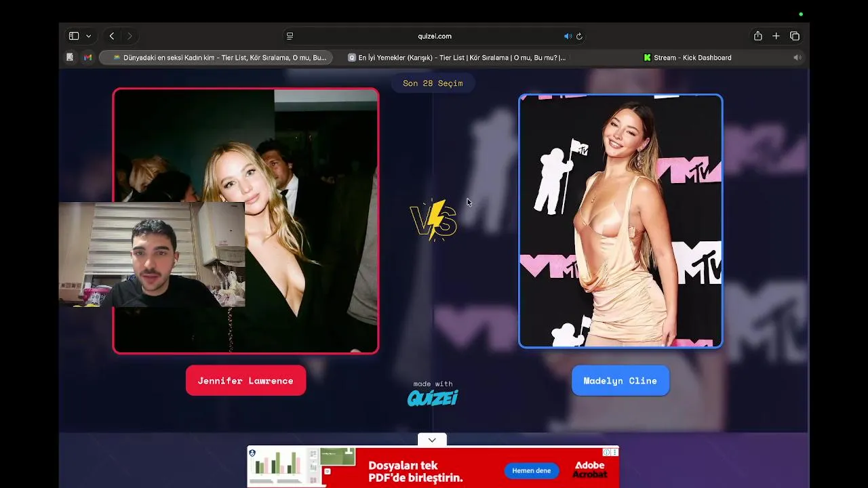Open the Share menu
This screenshot has height=488, width=868.
(758, 36)
